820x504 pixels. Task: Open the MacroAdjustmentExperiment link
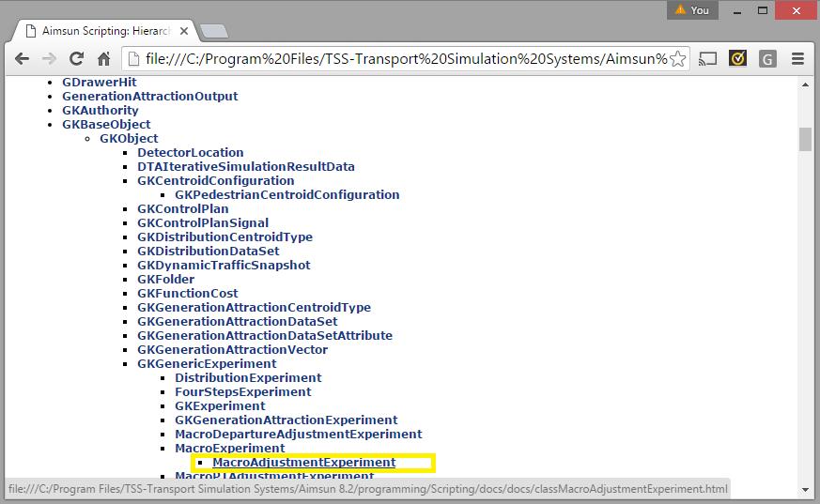pyautogui.click(x=303, y=463)
